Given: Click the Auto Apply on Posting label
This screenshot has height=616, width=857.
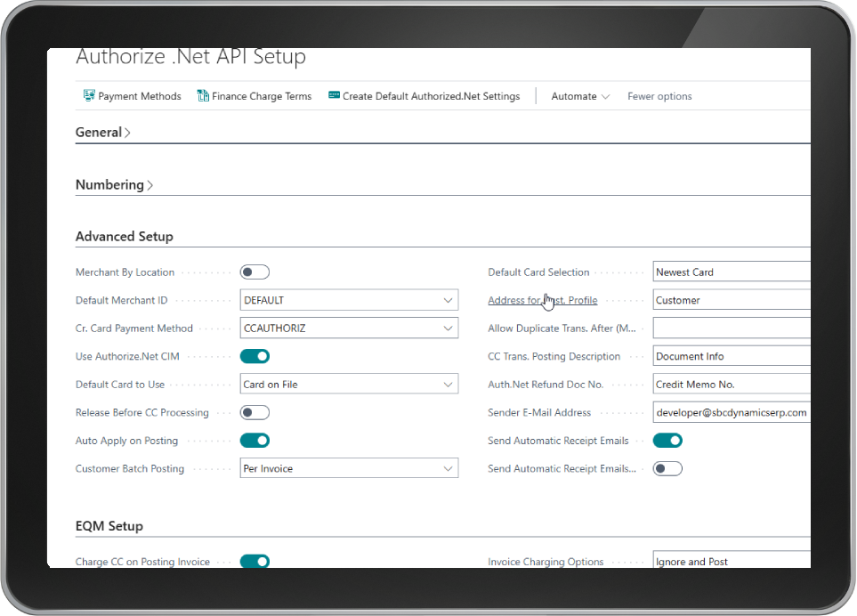Looking at the screenshot, I should [126, 441].
